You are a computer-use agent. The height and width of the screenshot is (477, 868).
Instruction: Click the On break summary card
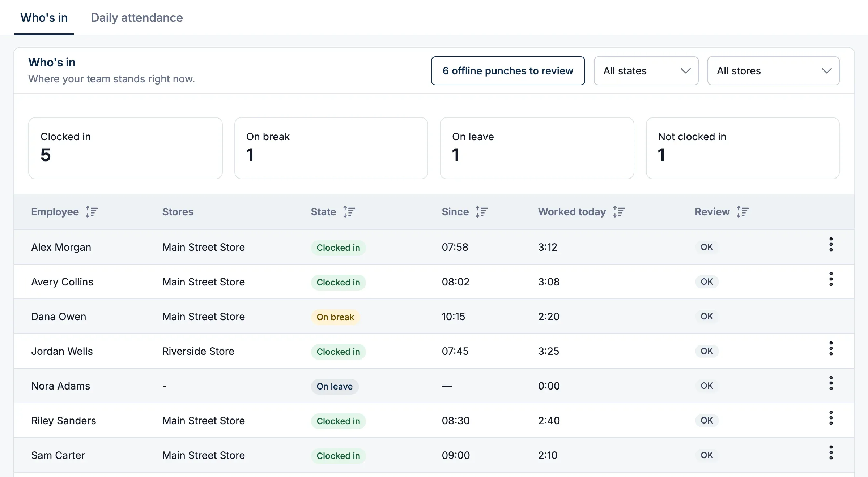331,148
